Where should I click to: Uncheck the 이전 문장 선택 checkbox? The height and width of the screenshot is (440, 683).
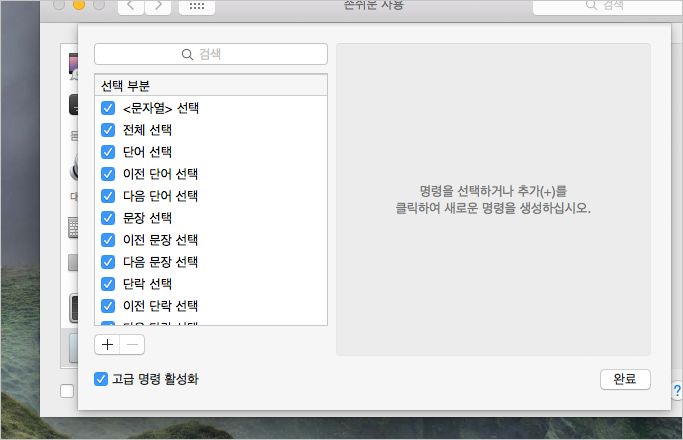(x=108, y=240)
